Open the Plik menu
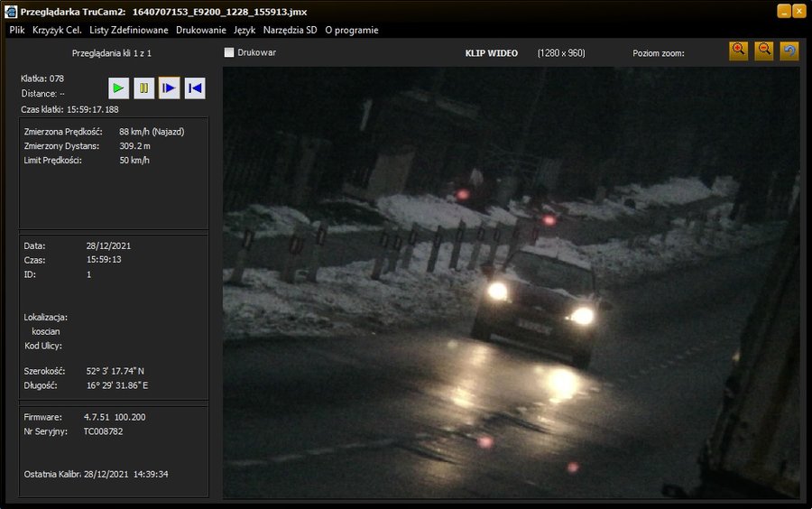Image resolution: width=812 pixels, height=509 pixels. 17,30
